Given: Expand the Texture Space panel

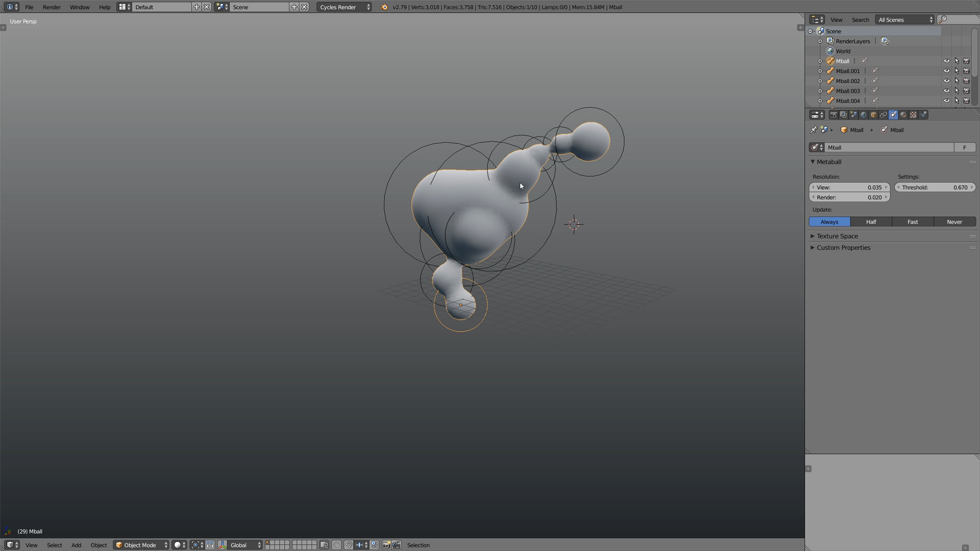Looking at the screenshot, I should [837, 236].
